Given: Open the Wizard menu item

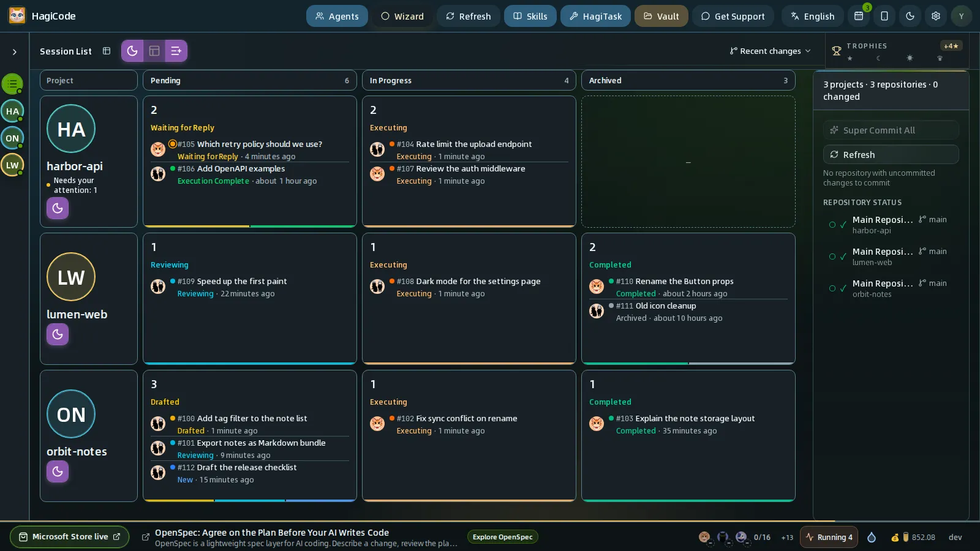Looking at the screenshot, I should point(402,16).
